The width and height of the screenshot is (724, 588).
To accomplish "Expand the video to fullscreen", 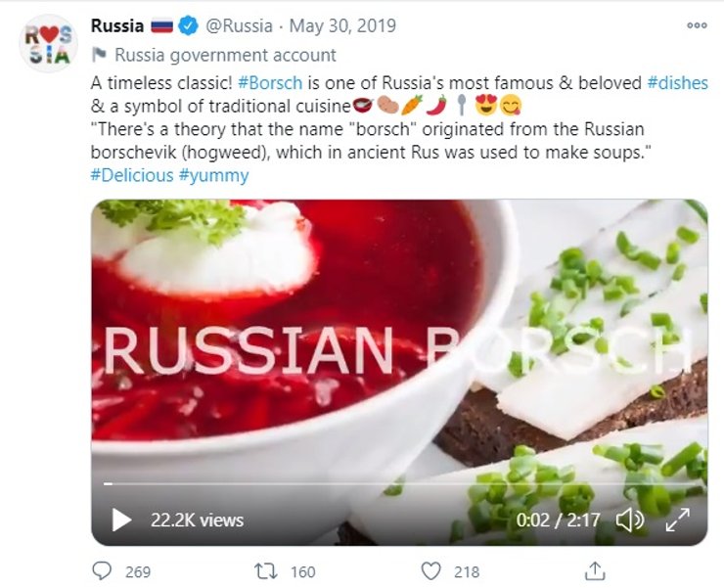I will pos(677,520).
